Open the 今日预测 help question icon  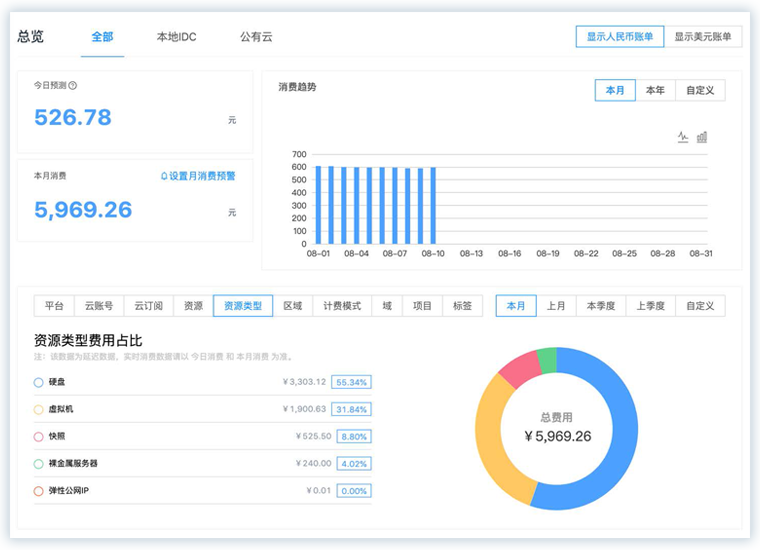(73, 85)
